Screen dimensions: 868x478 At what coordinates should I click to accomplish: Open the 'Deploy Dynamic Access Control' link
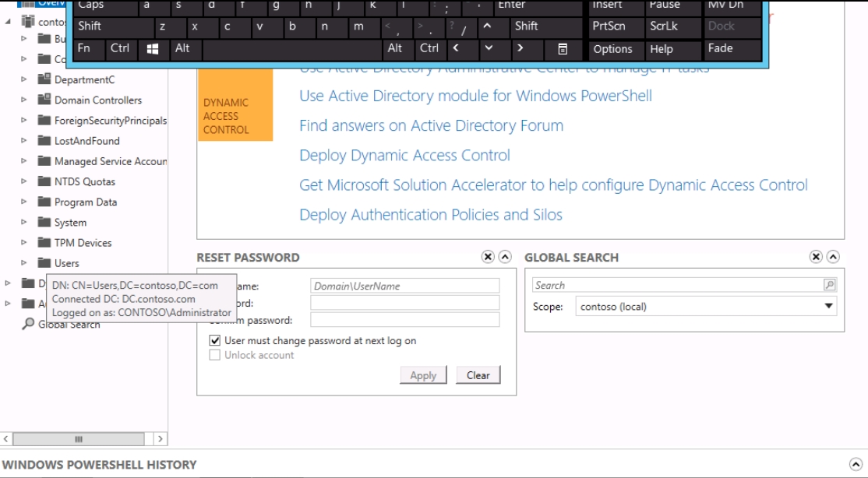[x=404, y=156]
